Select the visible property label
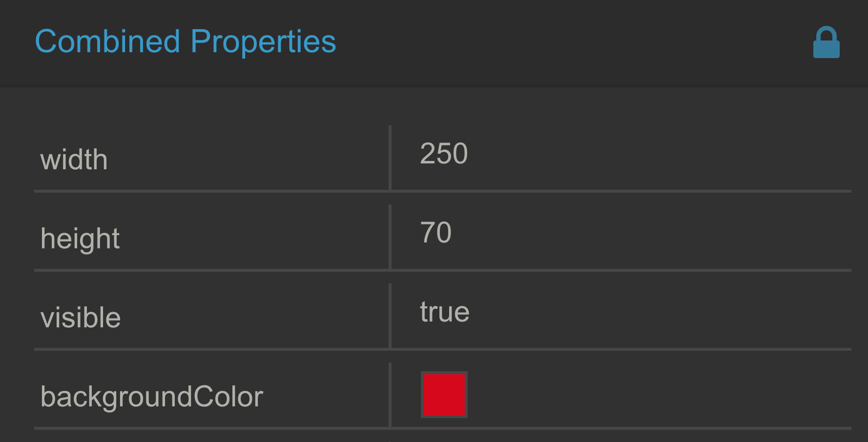 [81, 318]
